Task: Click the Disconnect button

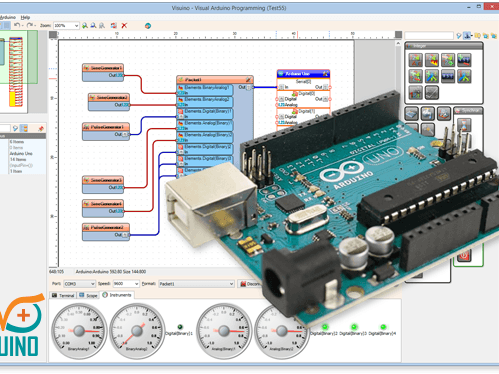Action: pyautogui.click(x=250, y=284)
